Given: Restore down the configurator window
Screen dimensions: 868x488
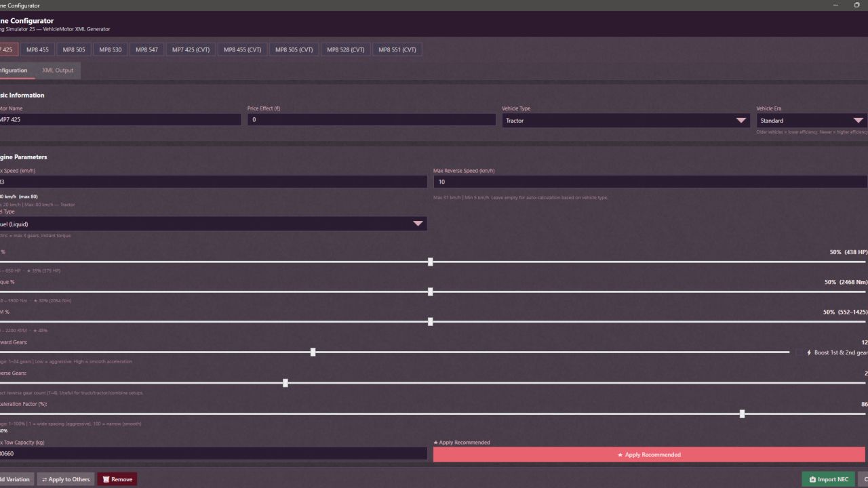Looking at the screenshot, I should click(856, 5).
